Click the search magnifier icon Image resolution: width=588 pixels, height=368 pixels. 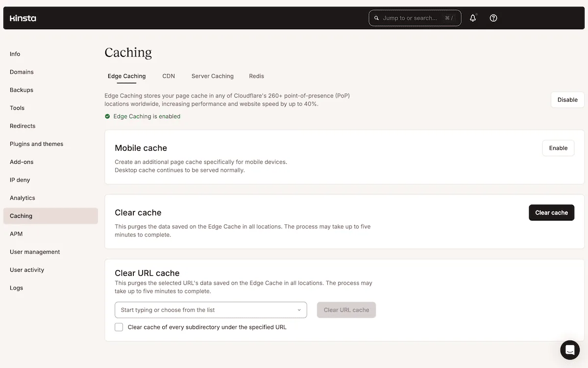(376, 18)
